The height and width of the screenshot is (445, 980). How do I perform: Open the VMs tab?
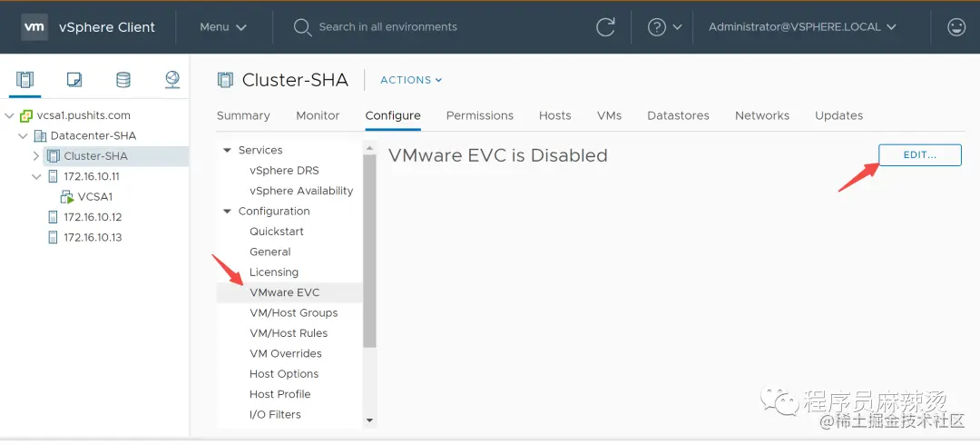click(x=610, y=115)
